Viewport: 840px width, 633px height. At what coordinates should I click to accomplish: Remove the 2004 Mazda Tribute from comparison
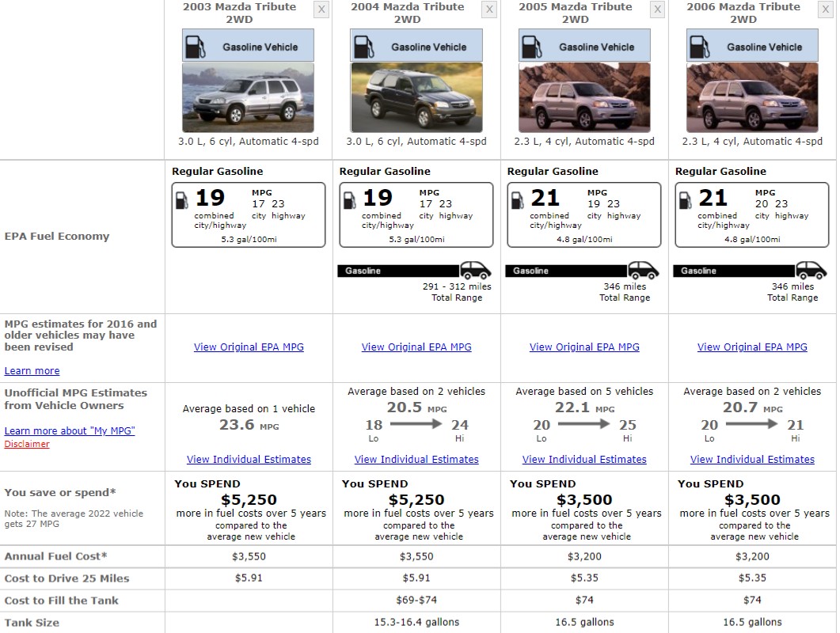pyautogui.click(x=489, y=9)
